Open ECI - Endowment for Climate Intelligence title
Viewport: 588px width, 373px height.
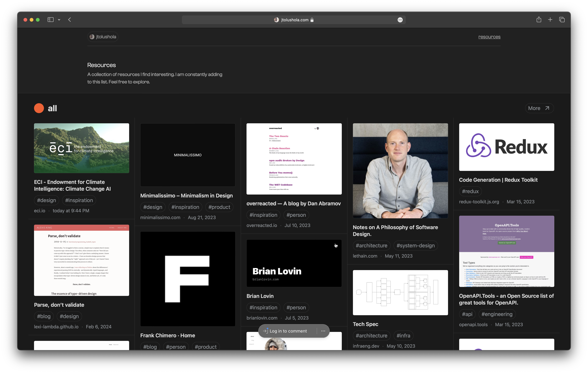[x=73, y=185]
